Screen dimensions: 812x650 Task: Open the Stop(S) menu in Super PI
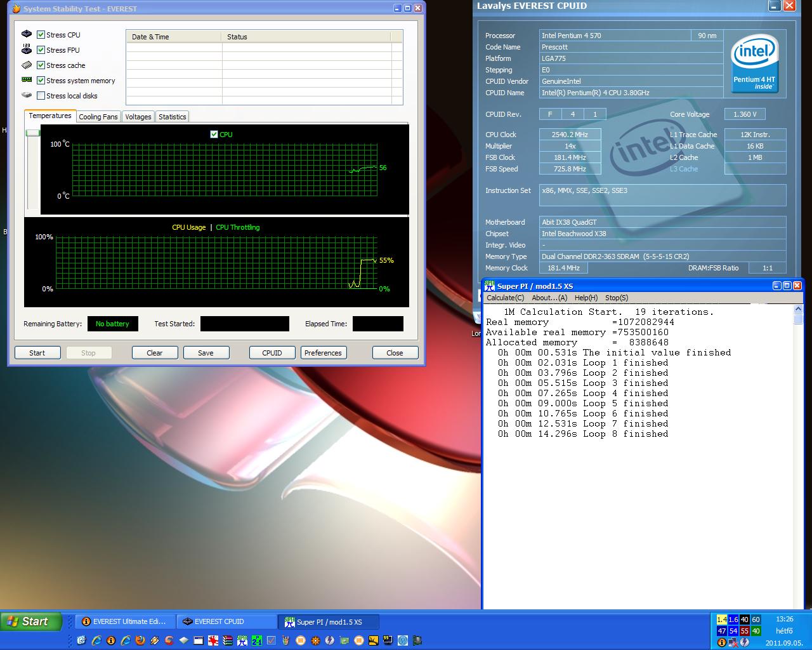617,298
